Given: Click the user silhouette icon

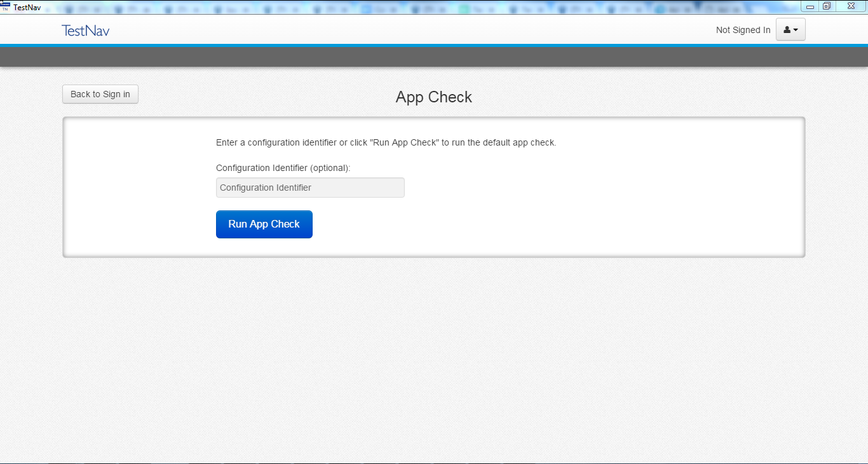Looking at the screenshot, I should pos(787,30).
